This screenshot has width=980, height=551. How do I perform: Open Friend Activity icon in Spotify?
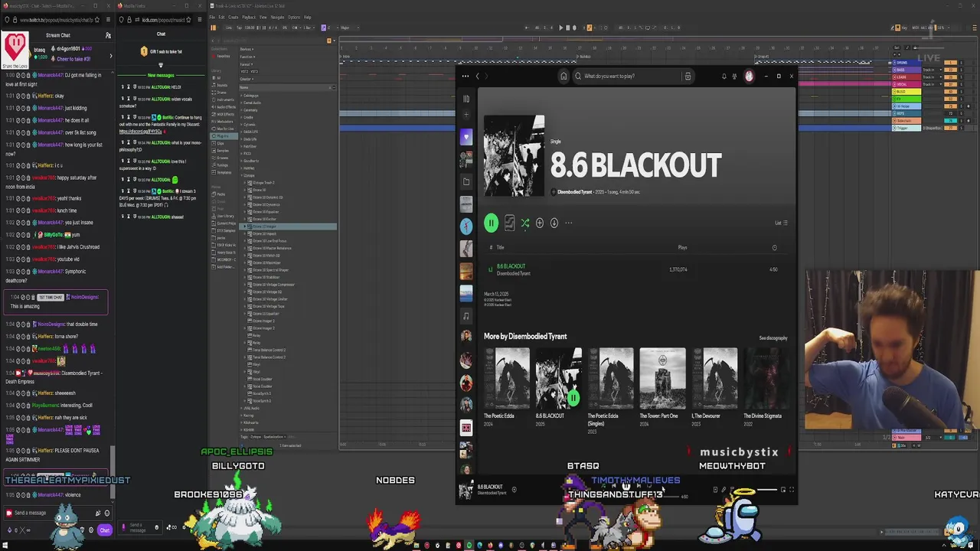tap(734, 76)
